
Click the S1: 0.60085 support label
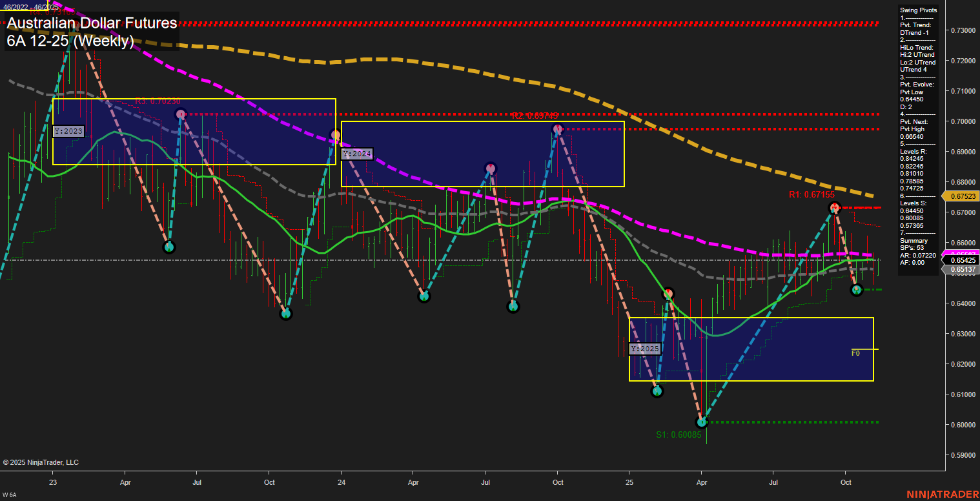(679, 435)
